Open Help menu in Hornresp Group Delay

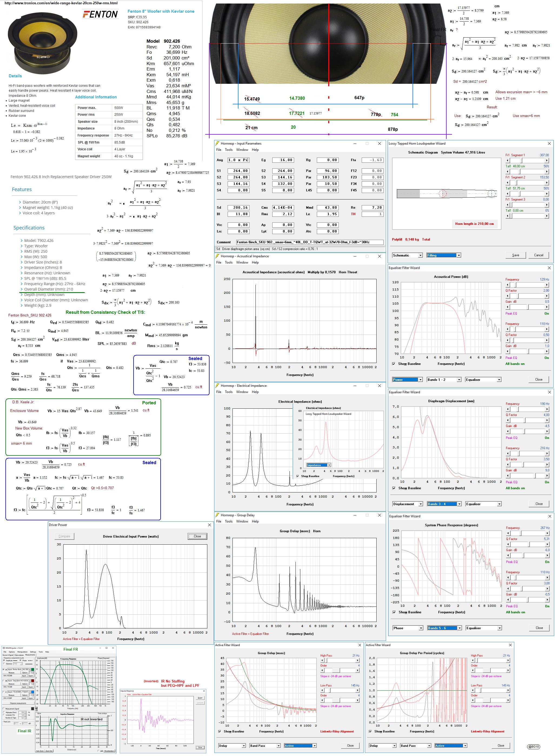tap(255, 521)
